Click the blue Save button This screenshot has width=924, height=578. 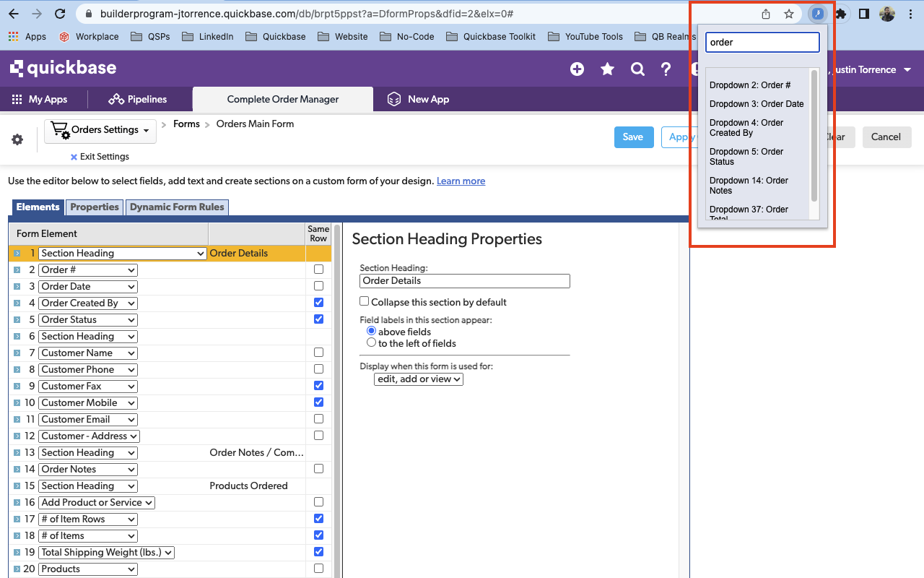click(x=633, y=137)
